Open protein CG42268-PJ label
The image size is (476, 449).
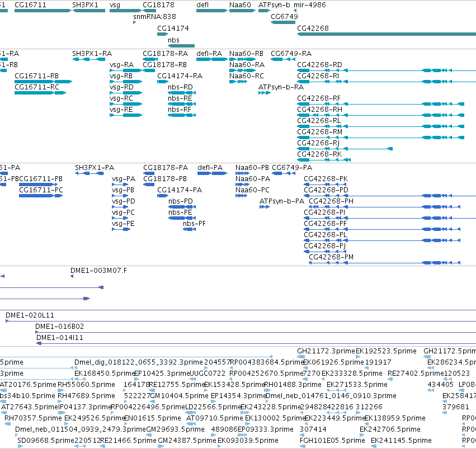pos(325,246)
